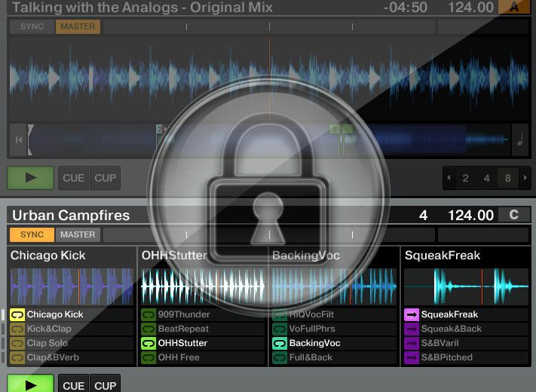Click the Chicago Kick slot waveform
Viewport: 536px width, 392px height.
click(72, 286)
